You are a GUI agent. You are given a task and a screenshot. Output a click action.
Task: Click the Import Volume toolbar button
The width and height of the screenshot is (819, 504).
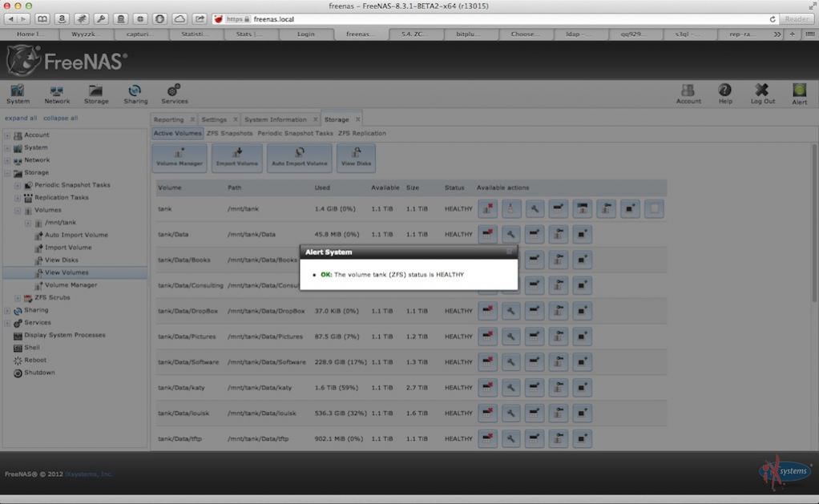pos(236,158)
